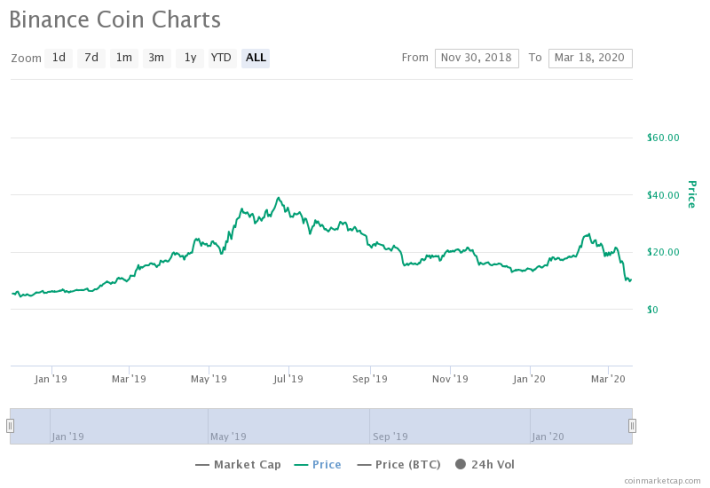Click the vertical Price axis title
Viewport: 710px width, 488px height.
click(691, 194)
